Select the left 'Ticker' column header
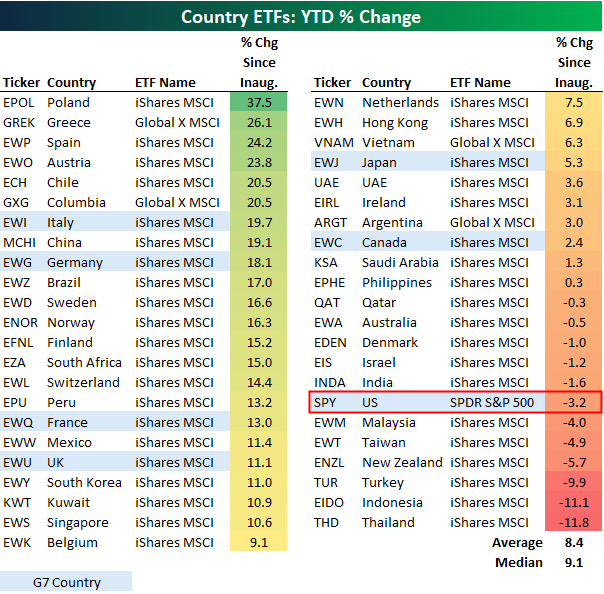 (22, 83)
